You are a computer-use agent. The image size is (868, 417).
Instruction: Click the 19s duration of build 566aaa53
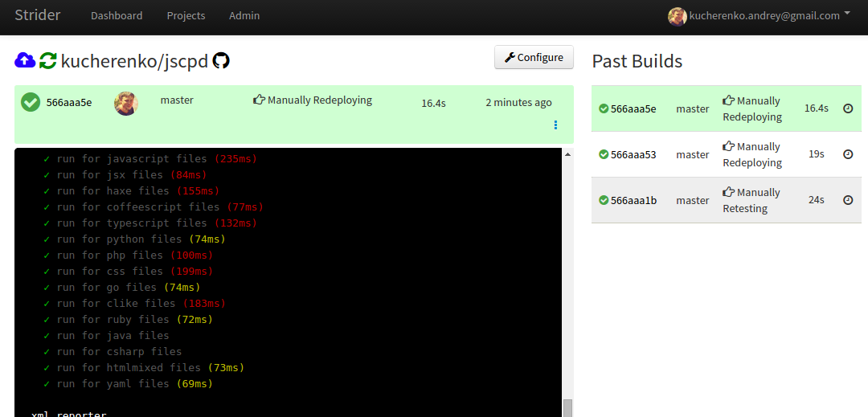tap(817, 153)
